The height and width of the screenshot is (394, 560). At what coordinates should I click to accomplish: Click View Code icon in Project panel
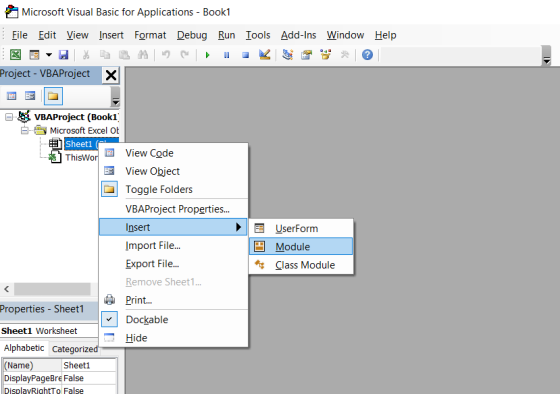click(11, 96)
